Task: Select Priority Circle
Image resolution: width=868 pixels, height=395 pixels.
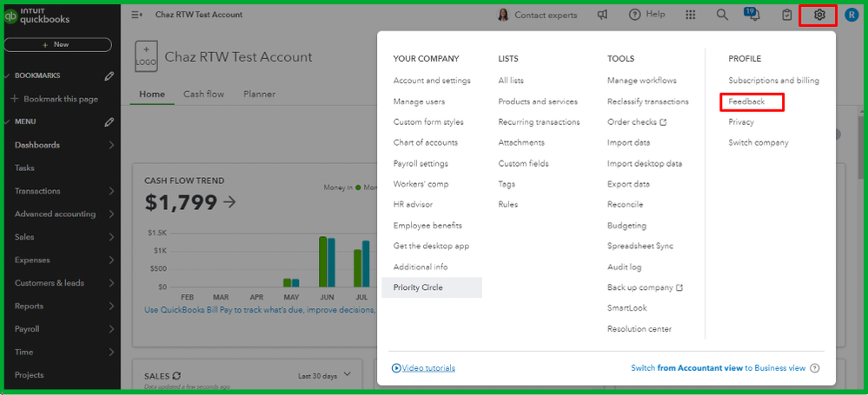Action: point(432,287)
